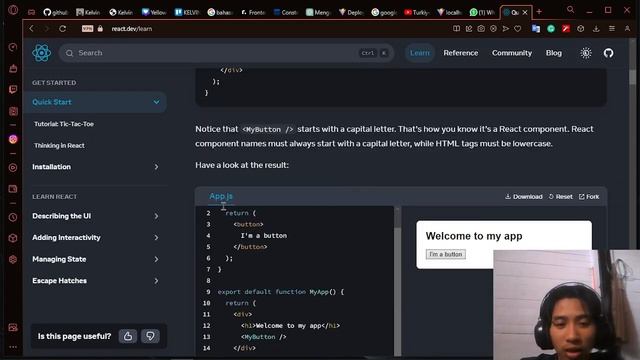Reload the page in the browser
The width and height of the screenshot is (640, 360).
click(62, 29)
